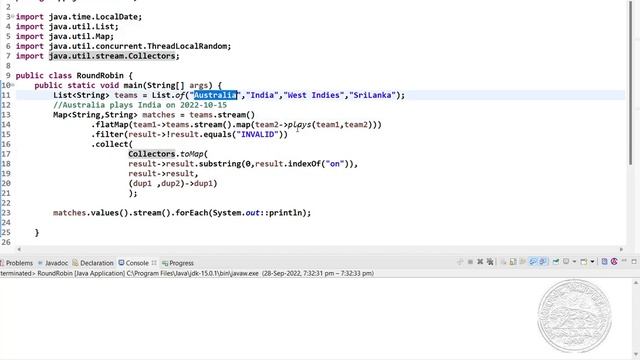This screenshot has height=360, width=640.
Task: Click console scrollbar up arrow
Action: click(636, 282)
